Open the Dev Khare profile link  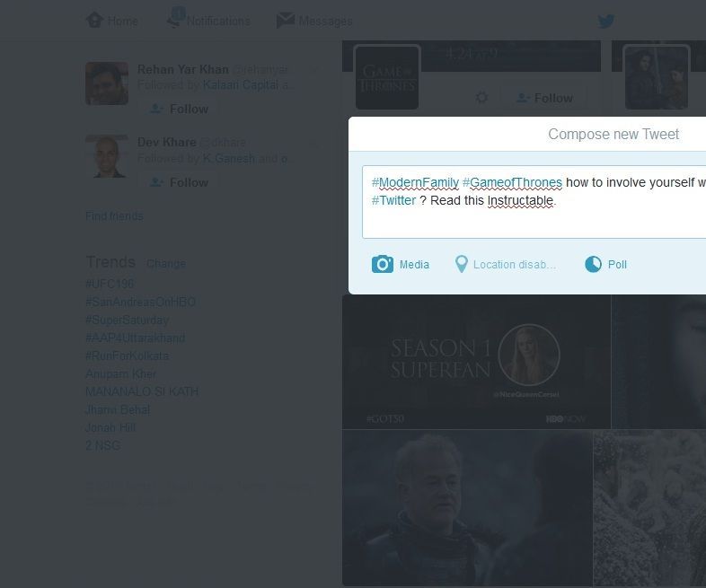[x=166, y=142]
